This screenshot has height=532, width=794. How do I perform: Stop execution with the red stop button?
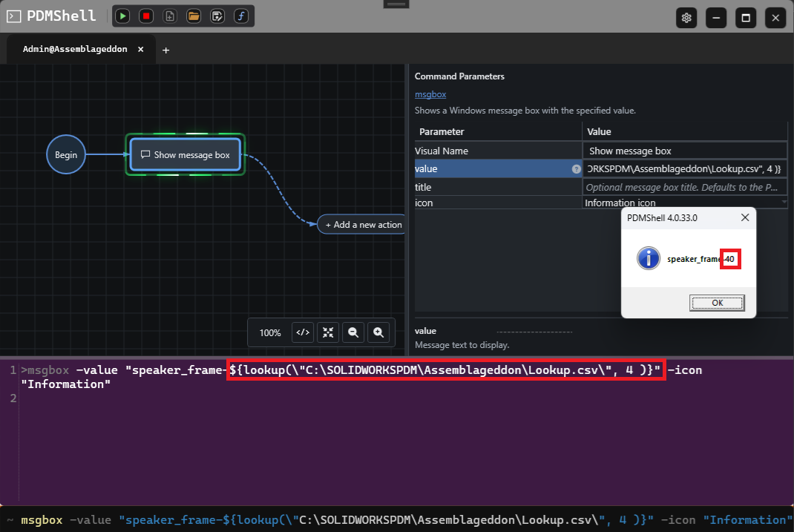(x=146, y=16)
